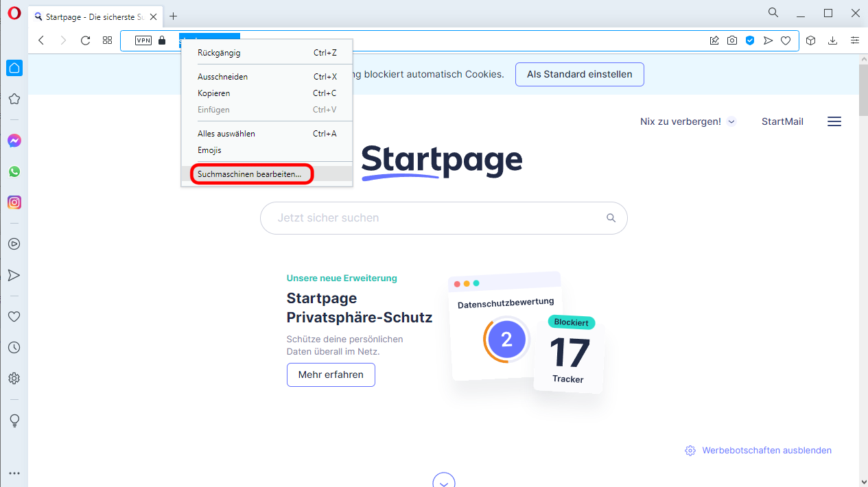Image resolution: width=868 pixels, height=487 pixels.
Task: Add page to bookmarks with heart icon in address bar
Action: tap(786, 40)
